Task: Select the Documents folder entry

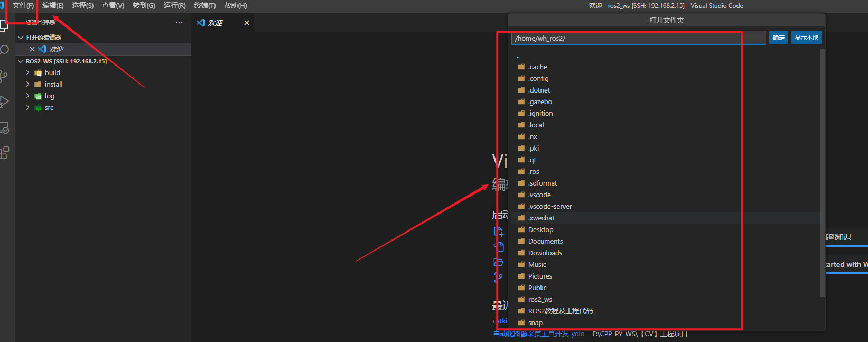Action: (x=666, y=242)
